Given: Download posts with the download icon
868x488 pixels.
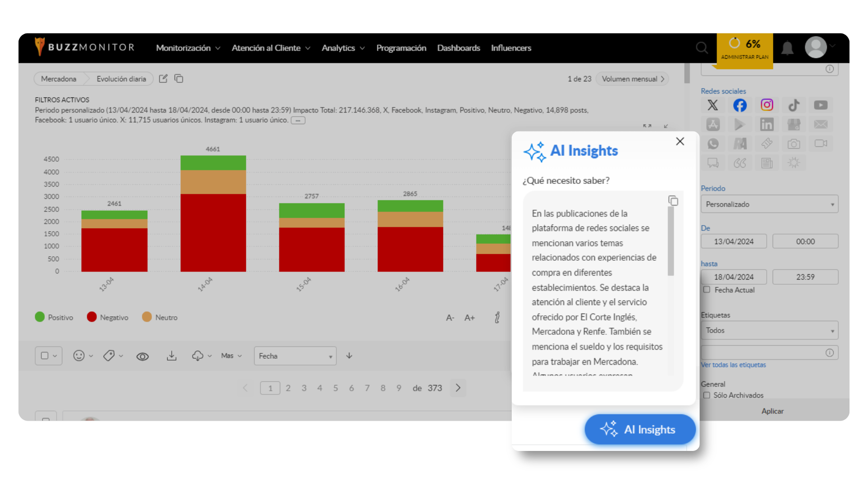Looking at the screenshot, I should click(171, 356).
